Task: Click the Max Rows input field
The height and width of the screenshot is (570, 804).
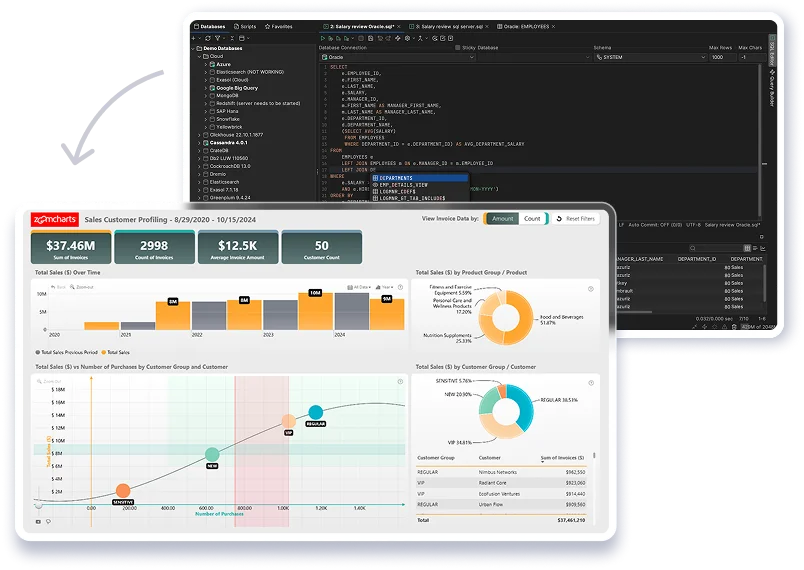Action: tap(720, 57)
